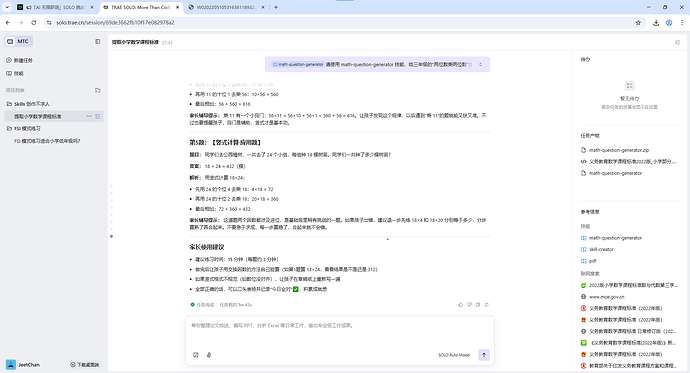Open the SOLO Auto Model selector

[x=454, y=355]
